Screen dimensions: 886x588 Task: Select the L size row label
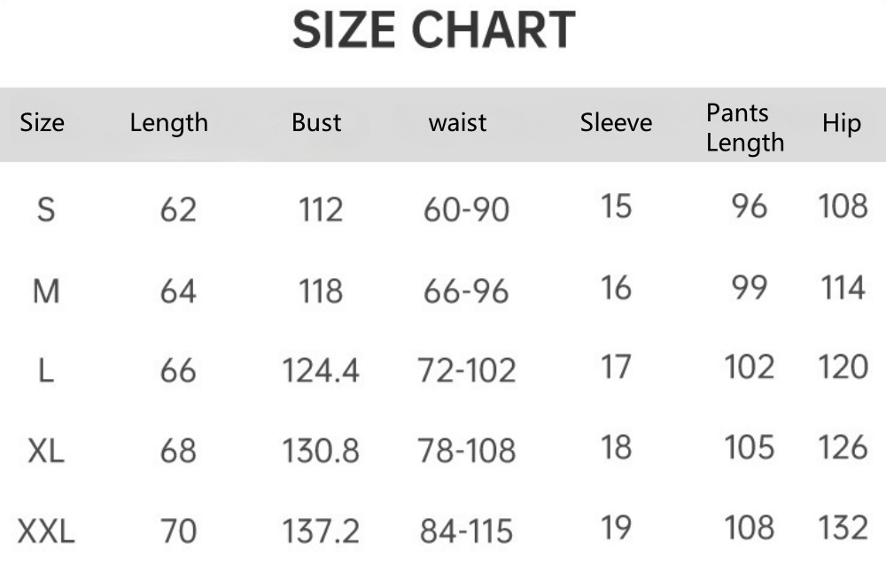pos(46,371)
